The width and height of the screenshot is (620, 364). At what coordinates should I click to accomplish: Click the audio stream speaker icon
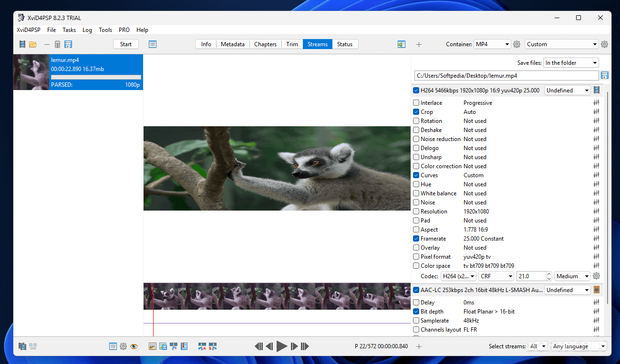click(596, 290)
